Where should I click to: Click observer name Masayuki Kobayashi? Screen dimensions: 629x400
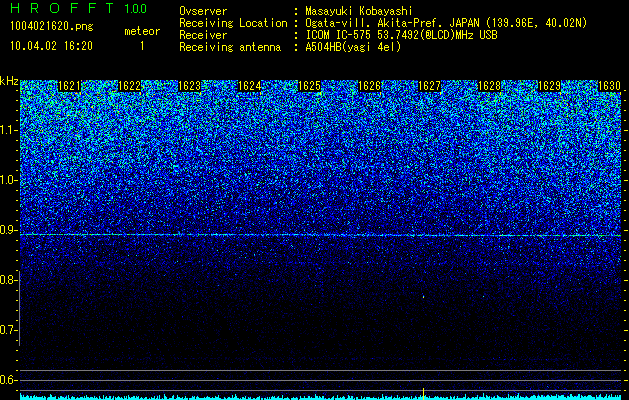(359, 11)
